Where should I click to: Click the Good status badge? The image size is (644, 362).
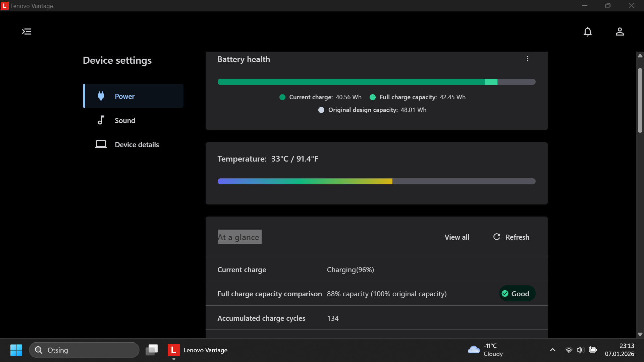point(517,294)
